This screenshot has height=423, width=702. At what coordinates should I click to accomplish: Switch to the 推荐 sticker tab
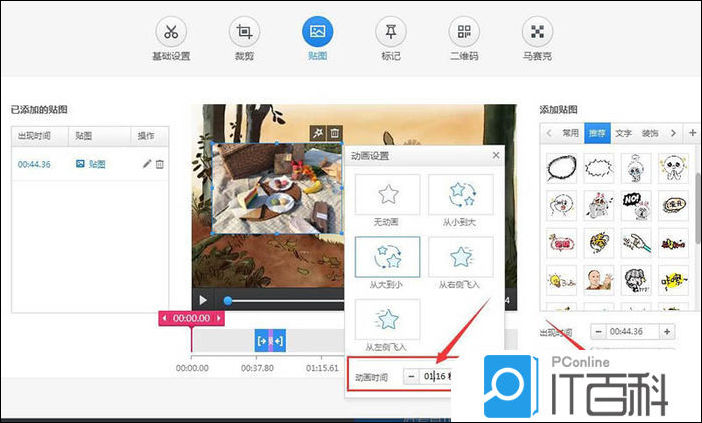(597, 133)
